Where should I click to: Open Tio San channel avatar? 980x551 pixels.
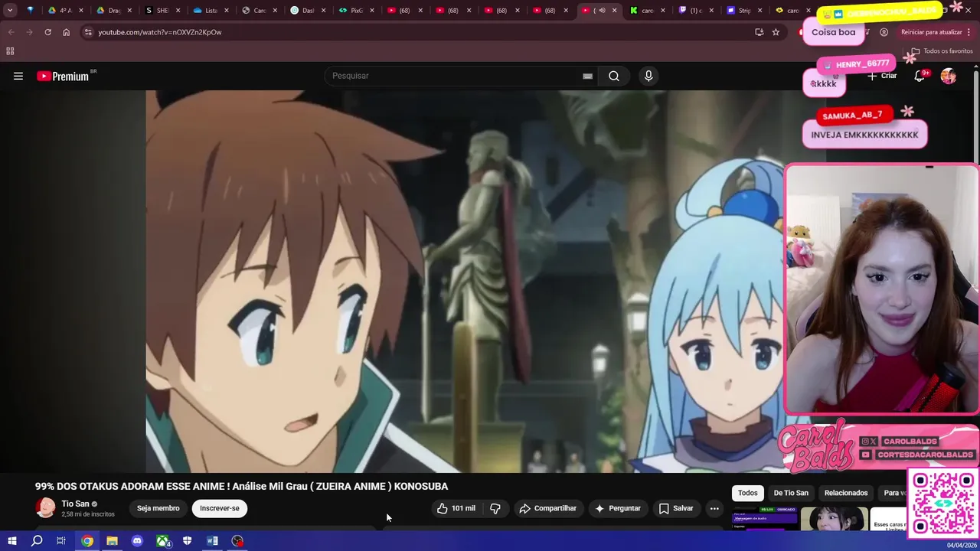[x=45, y=508]
